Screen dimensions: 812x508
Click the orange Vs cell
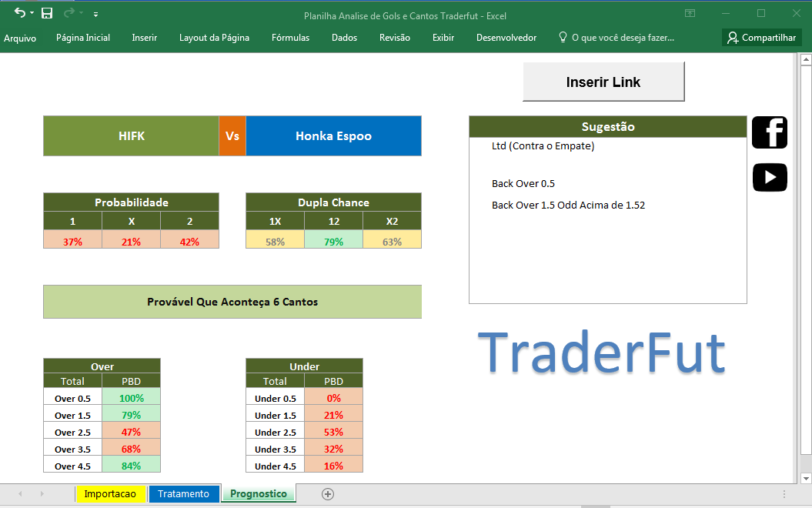coord(232,135)
